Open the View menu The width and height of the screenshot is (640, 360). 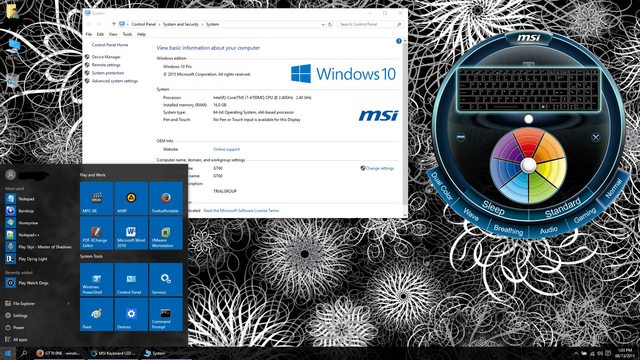click(113, 34)
